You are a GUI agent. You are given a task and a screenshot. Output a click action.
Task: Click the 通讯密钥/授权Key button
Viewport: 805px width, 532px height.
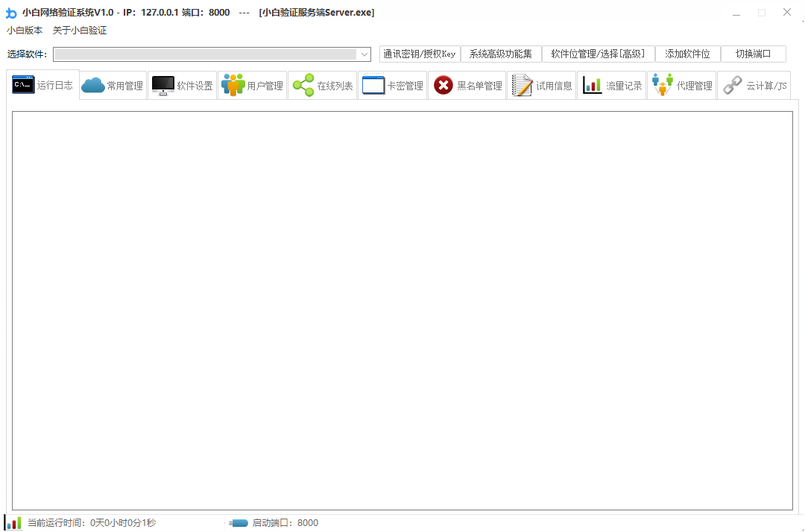[x=420, y=54]
